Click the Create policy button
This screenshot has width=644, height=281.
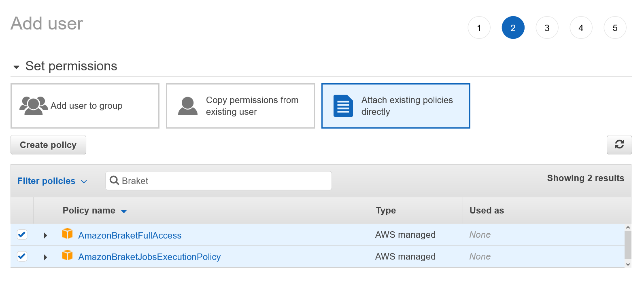[48, 145]
